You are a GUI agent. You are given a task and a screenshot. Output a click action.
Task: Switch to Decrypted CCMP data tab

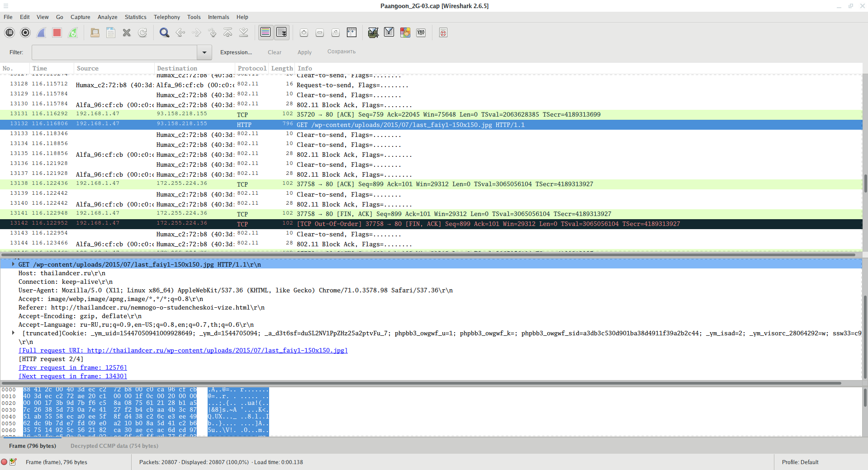[114, 446]
